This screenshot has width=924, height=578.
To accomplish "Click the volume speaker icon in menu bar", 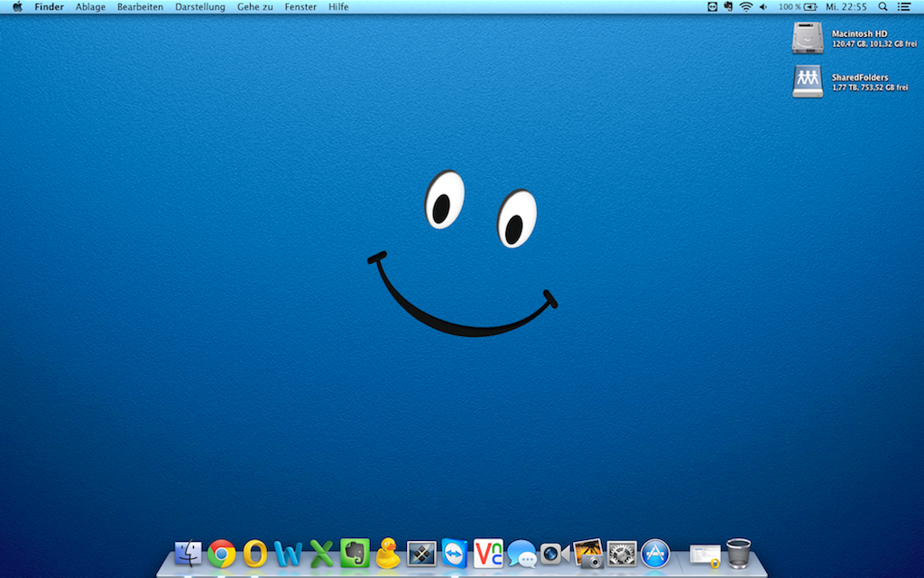I will tap(763, 7).
